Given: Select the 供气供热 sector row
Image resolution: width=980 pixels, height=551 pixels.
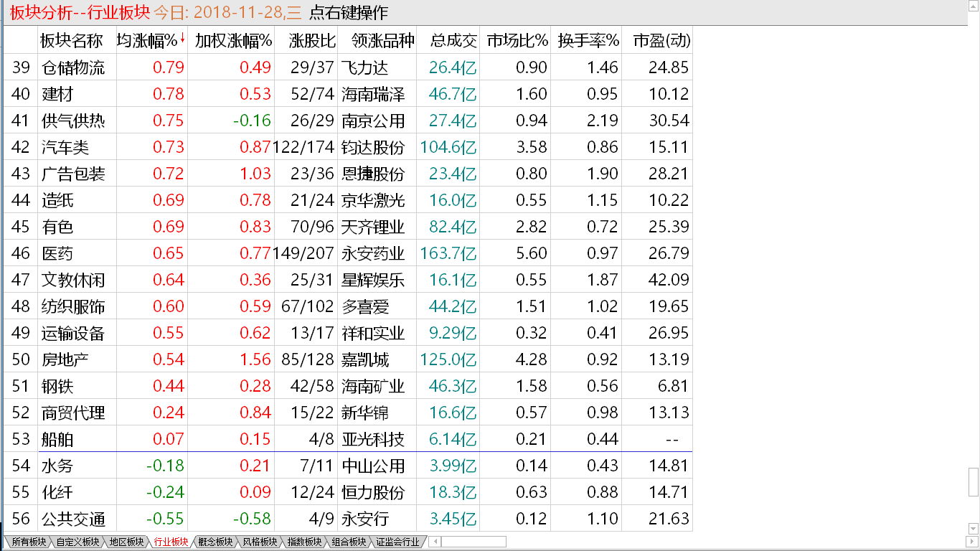Looking at the screenshot, I should point(348,121).
